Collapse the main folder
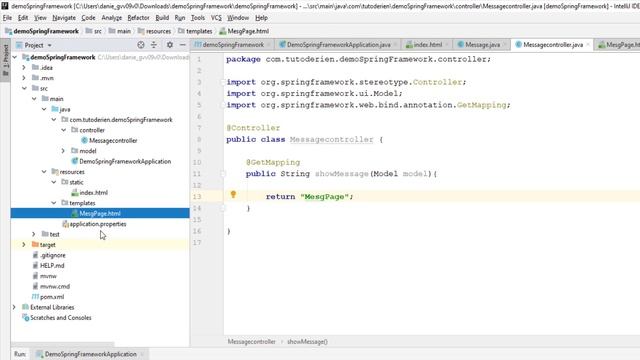 [x=34, y=99]
